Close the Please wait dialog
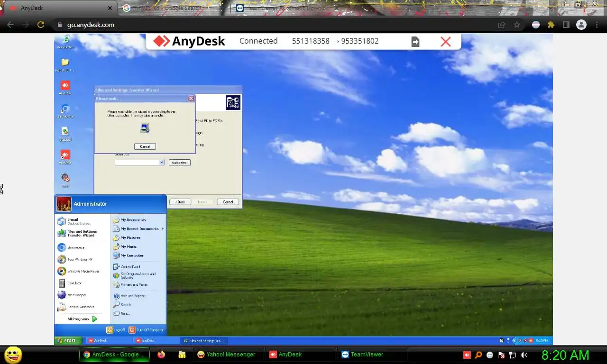 191,99
